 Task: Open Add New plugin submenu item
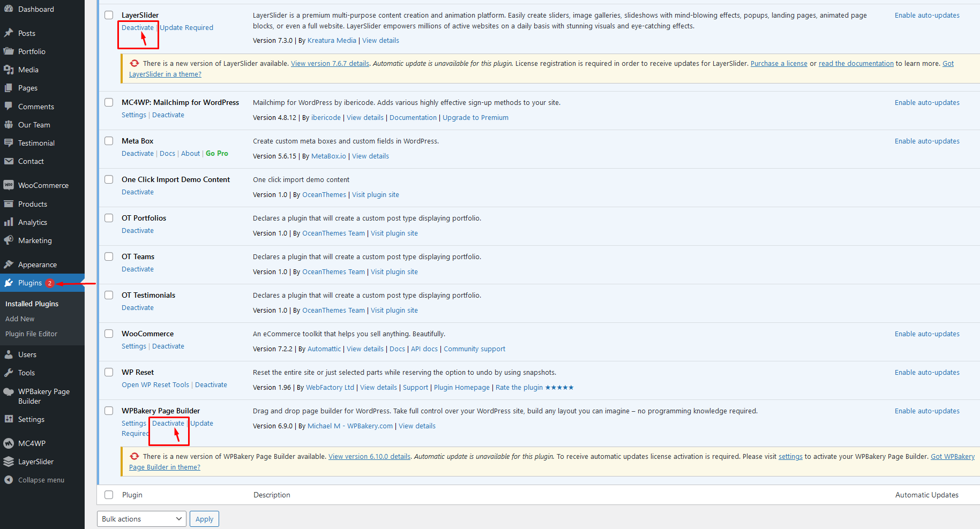[x=20, y=319]
